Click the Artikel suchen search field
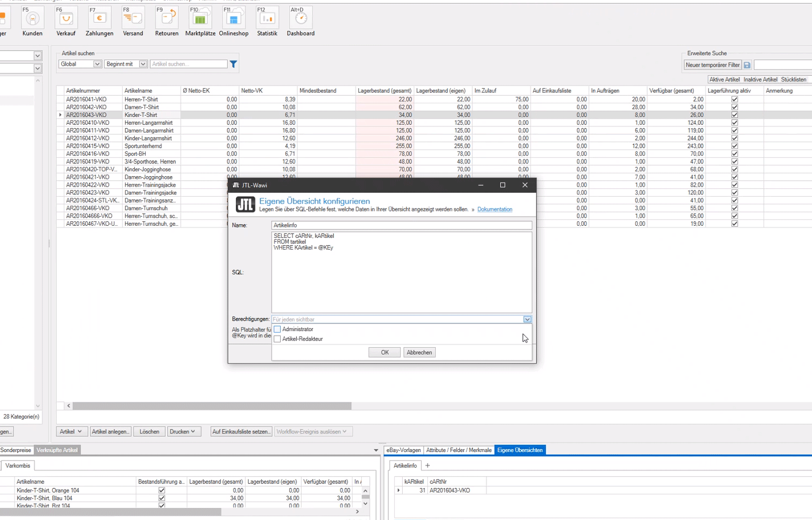This screenshot has width=812, height=520. [x=189, y=64]
